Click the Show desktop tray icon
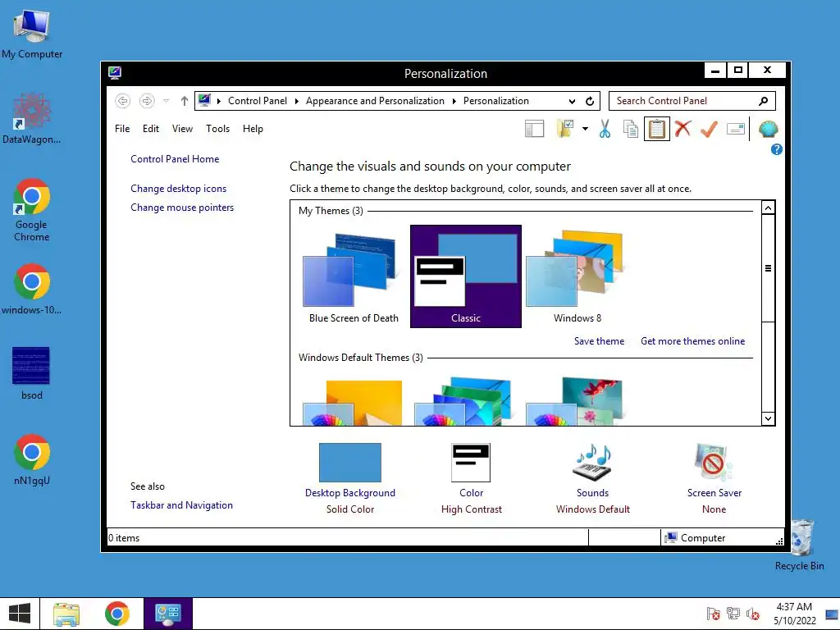This screenshot has width=840, height=630. [x=832, y=614]
